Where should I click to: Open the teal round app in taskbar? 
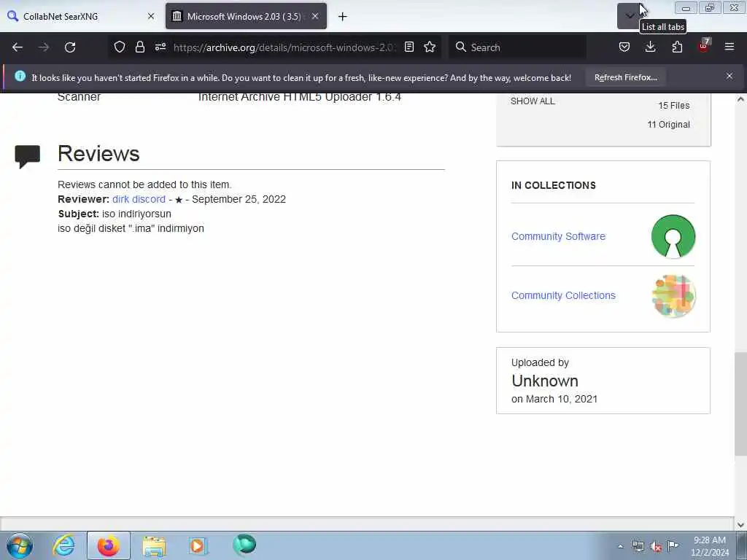(x=244, y=545)
